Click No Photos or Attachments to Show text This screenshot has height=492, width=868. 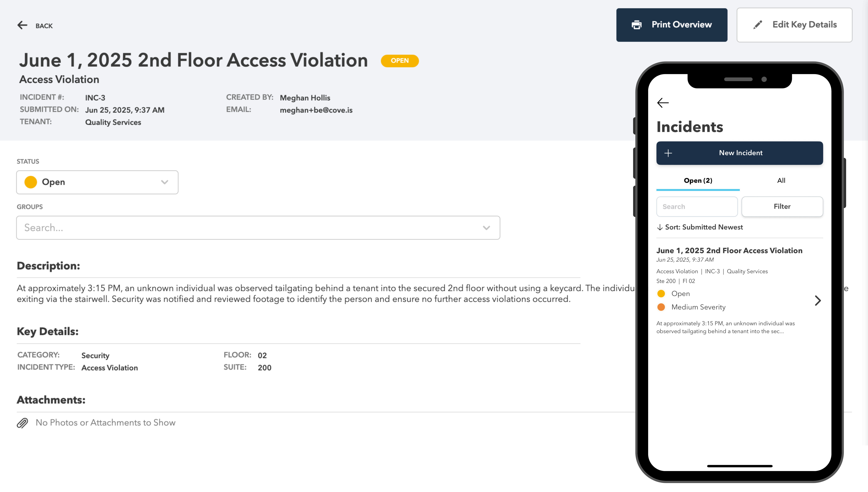point(105,423)
